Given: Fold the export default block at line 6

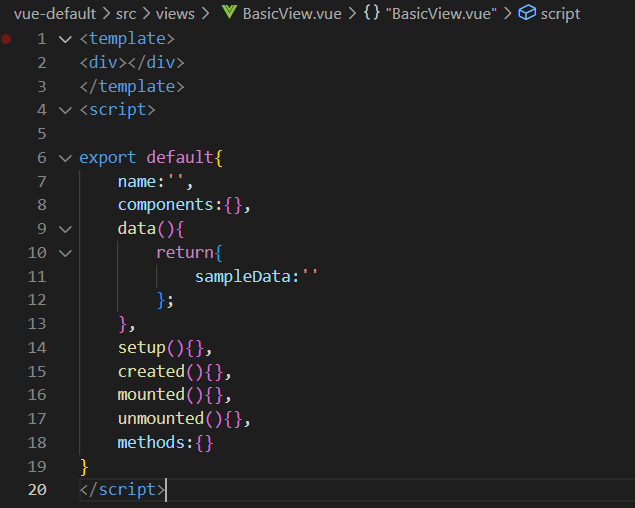Looking at the screenshot, I should [65, 158].
